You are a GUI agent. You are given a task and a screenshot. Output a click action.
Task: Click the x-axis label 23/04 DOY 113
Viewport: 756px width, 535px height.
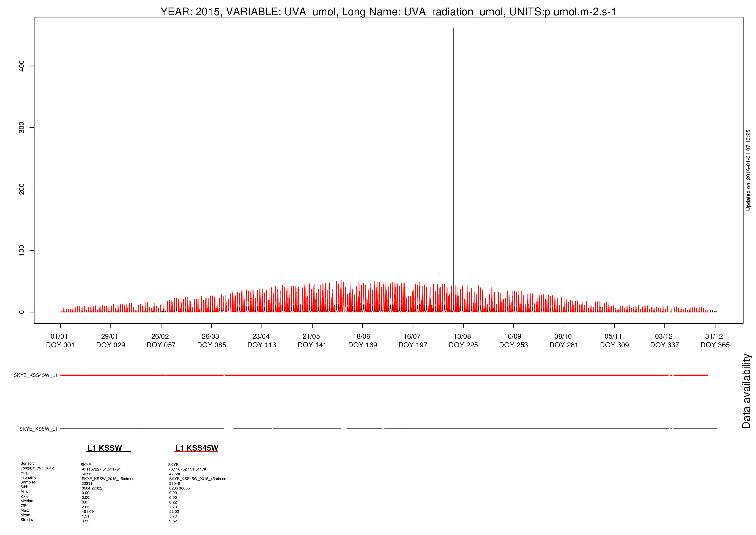(x=262, y=341)
